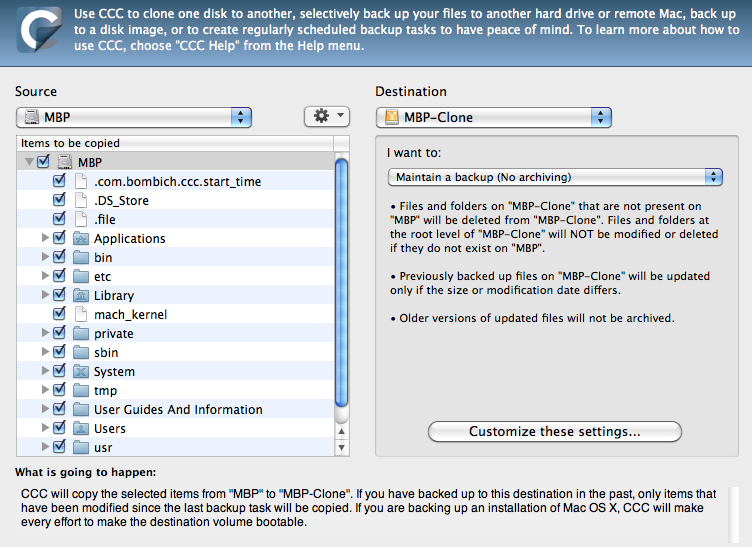Click the Users folder icon
This screenshot has width=752, height=547.
[x=81, y=428]
